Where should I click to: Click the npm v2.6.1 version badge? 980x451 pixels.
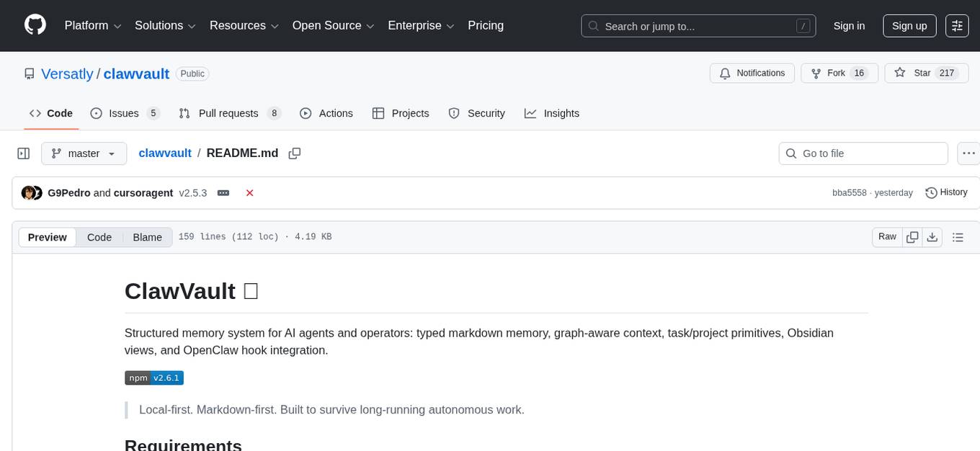pos(154,378)
